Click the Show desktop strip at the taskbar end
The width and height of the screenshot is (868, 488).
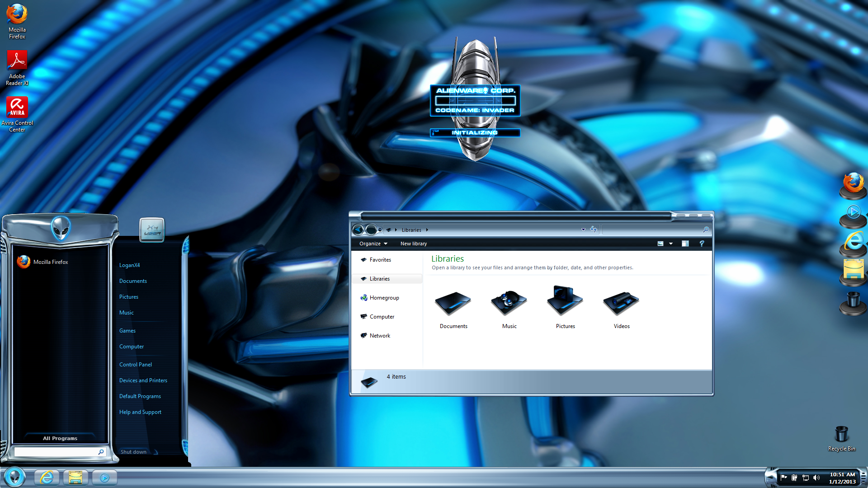click(x=863, y=478)
